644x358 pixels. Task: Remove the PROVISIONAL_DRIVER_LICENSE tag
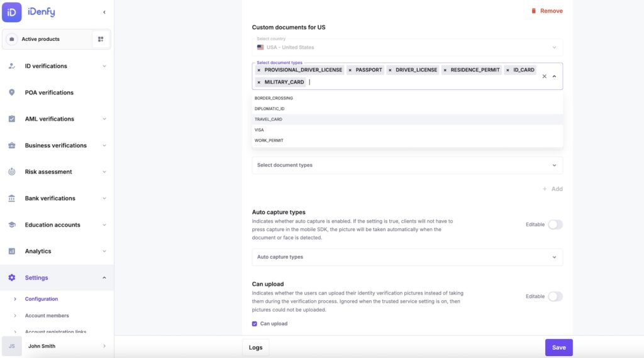(258, 70)
